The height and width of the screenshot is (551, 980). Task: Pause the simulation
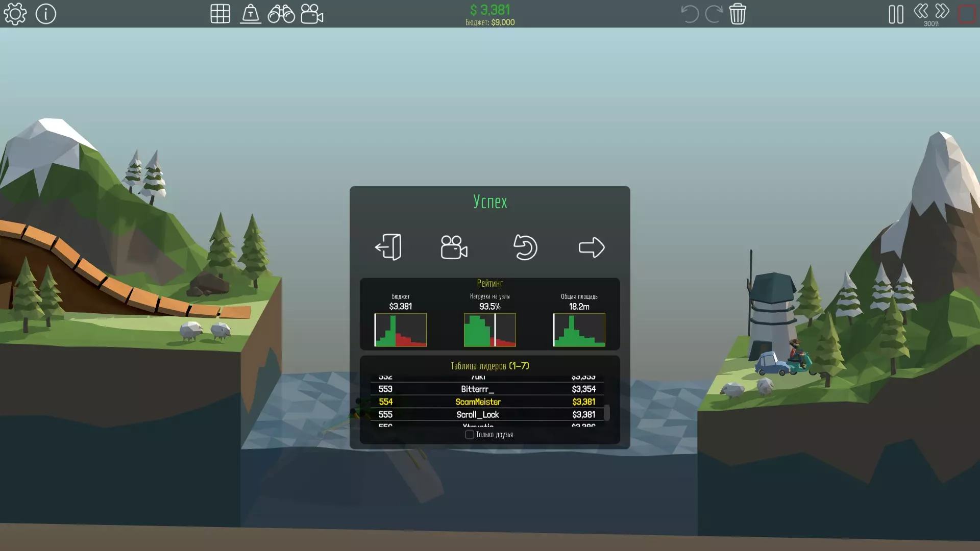click(896, 14)
